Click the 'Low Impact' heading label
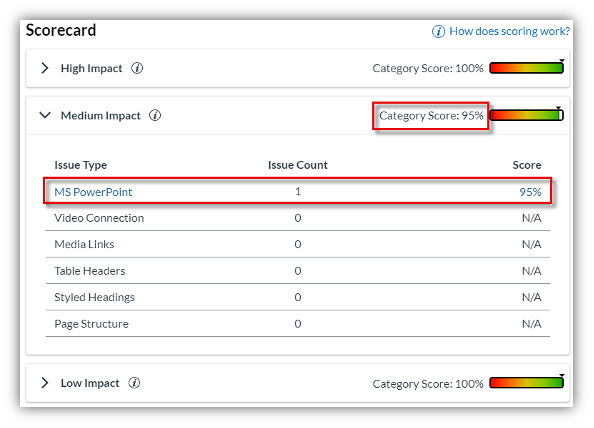Viewport: 594px width, 428px height. point(90,383)
